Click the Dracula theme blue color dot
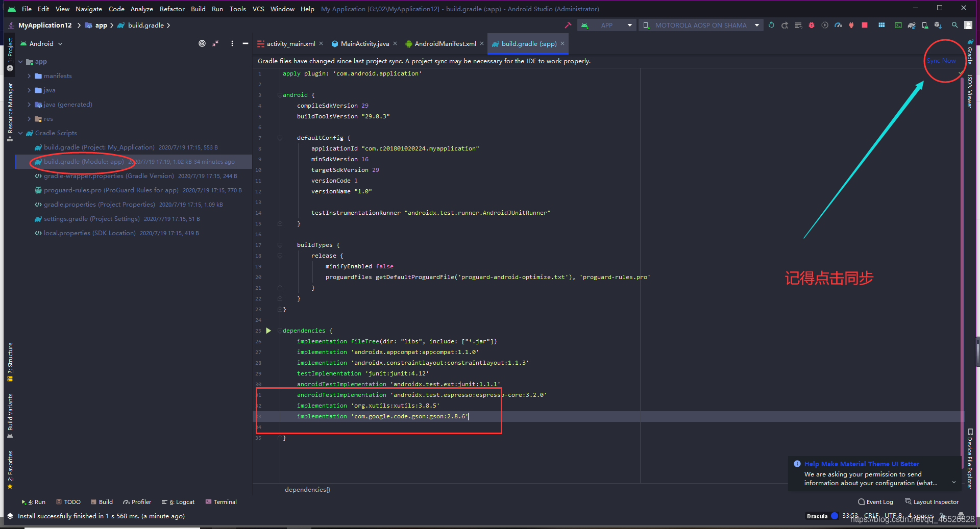980x529 pixels. pos(835,516)
